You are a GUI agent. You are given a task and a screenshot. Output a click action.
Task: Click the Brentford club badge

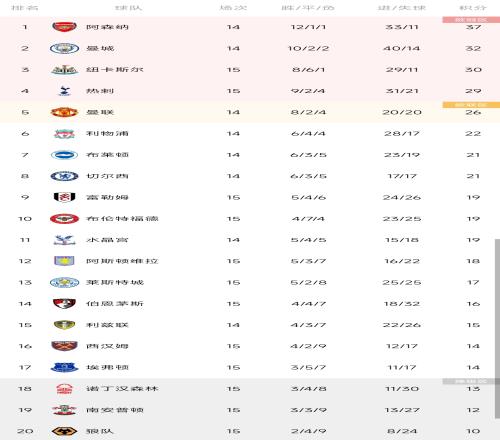[64, 219]
